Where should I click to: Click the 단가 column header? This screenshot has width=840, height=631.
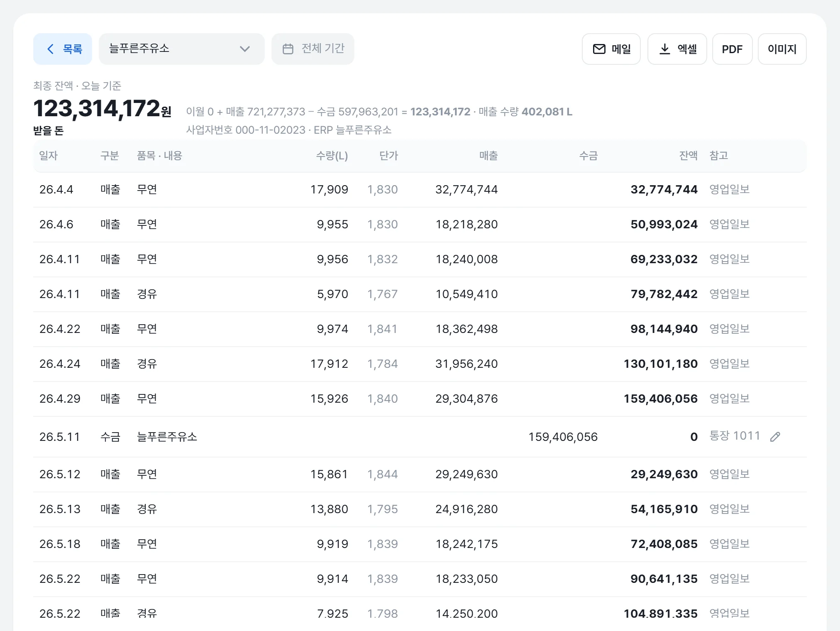[389, 156]
